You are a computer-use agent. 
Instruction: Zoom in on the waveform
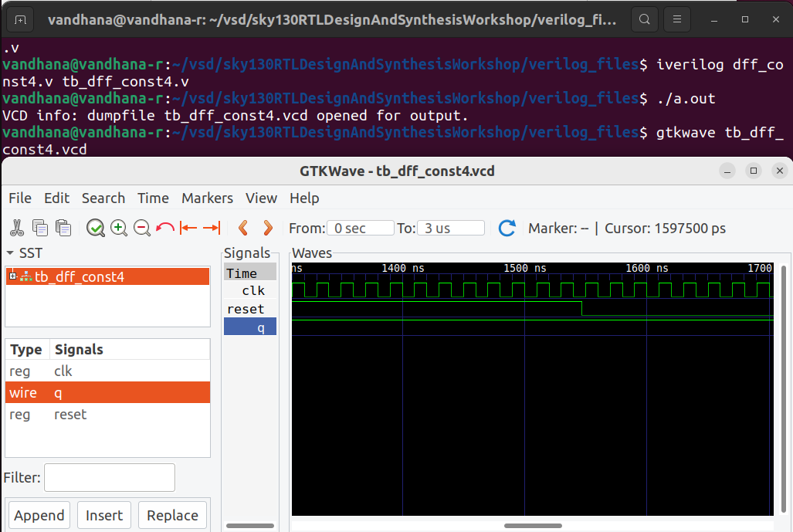pyautogui.click(x=117, y=227)
